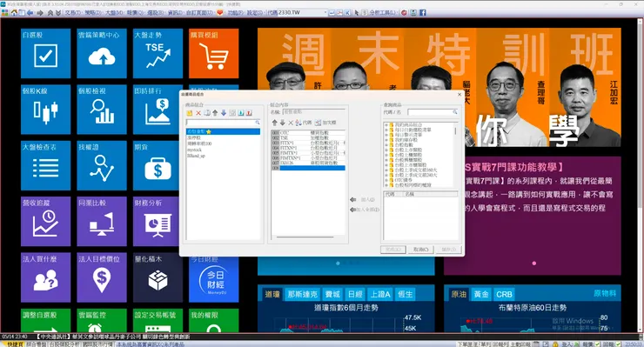Switch to the 黃金 commodity tab
Viewport: 644px width, 347px height.
[x=481, y=294]
